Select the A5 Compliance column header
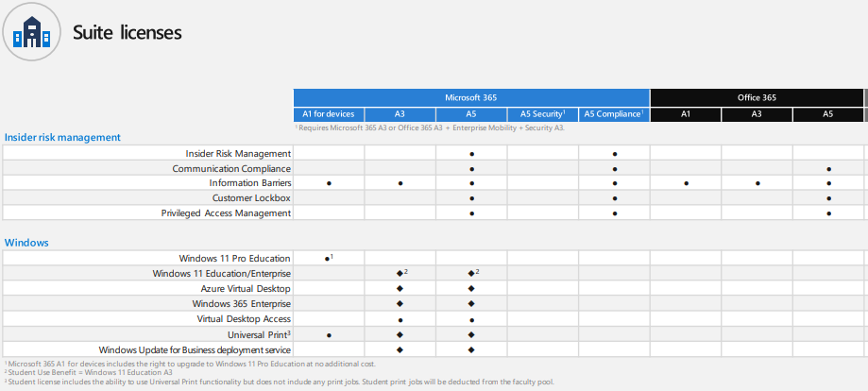The width and height of the screenshot is (868, 391). 614,114
